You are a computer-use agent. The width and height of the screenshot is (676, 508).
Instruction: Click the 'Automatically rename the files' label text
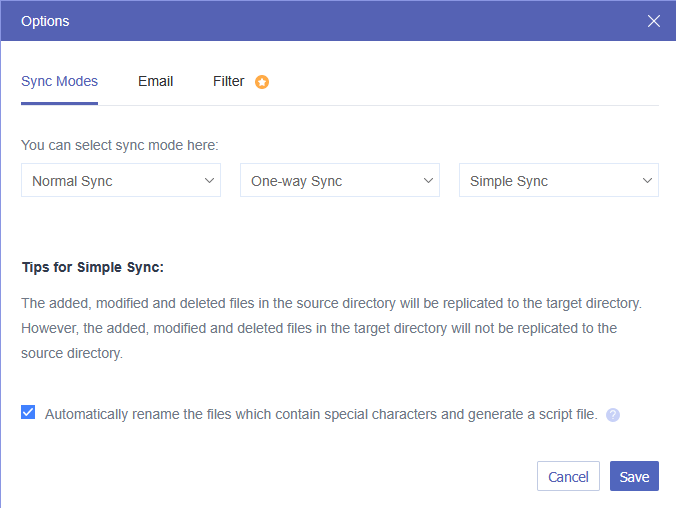pos(321,414)
